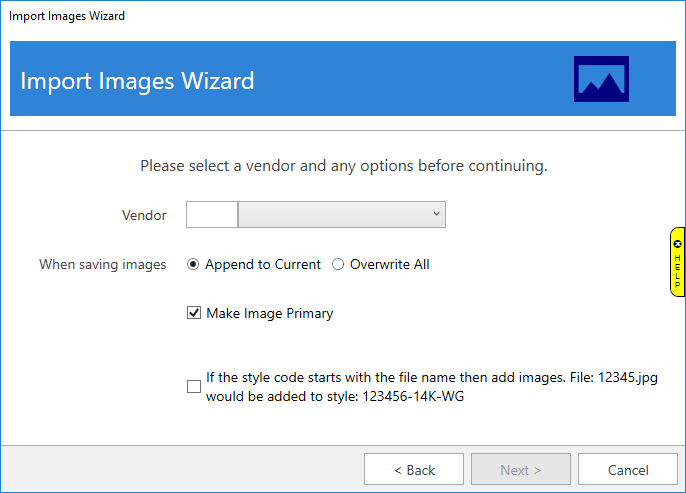This screenshot has height=493, width=686.
Task: Click the blue Import Images Wizard header title
Action: 137,80
